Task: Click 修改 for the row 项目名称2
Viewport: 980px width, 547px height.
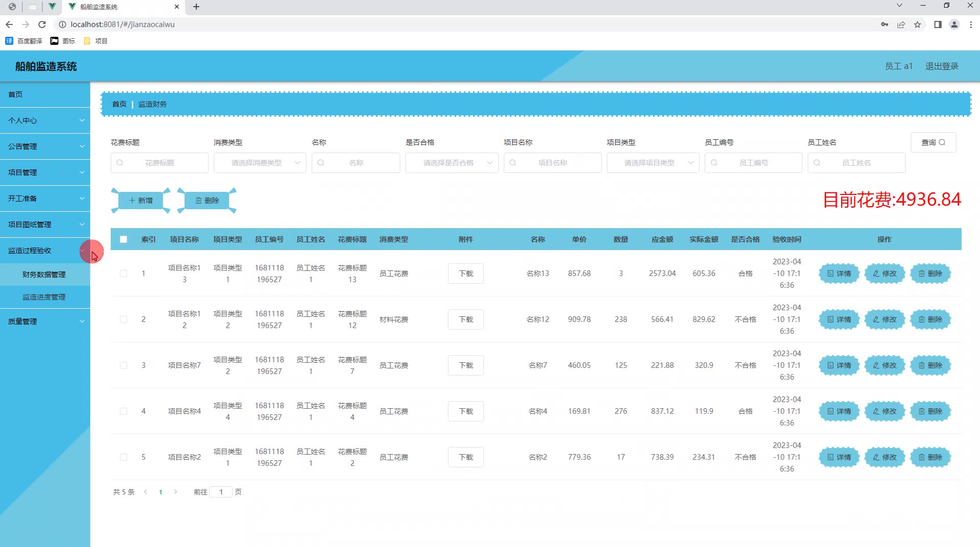Action: click(885, 457)
